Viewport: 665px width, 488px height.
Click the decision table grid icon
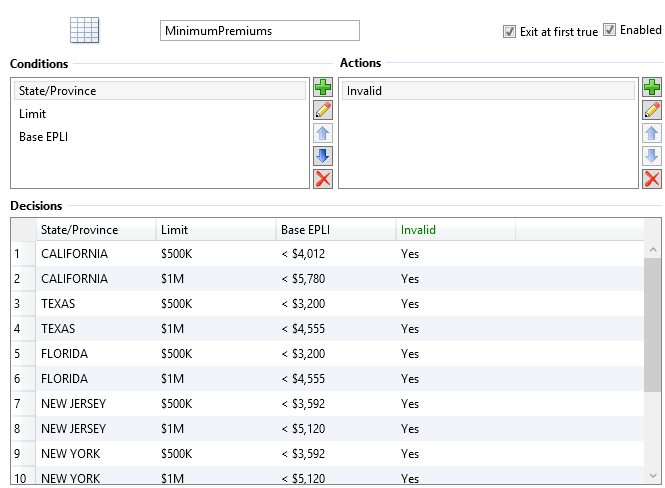84,31
